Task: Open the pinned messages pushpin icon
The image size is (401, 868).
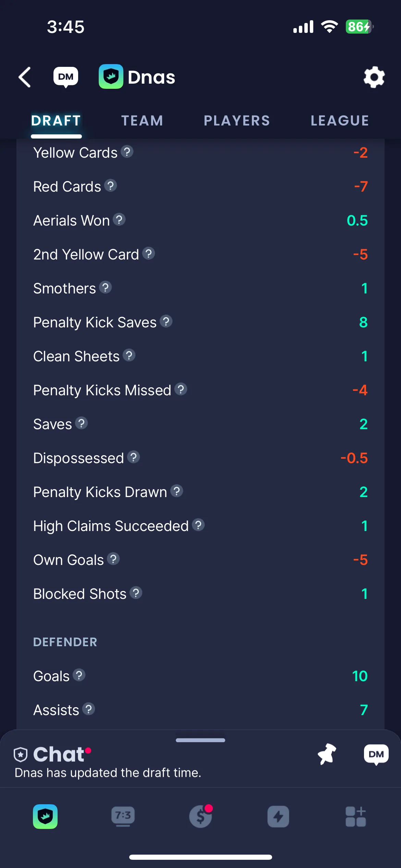Action: coord(327,754)
